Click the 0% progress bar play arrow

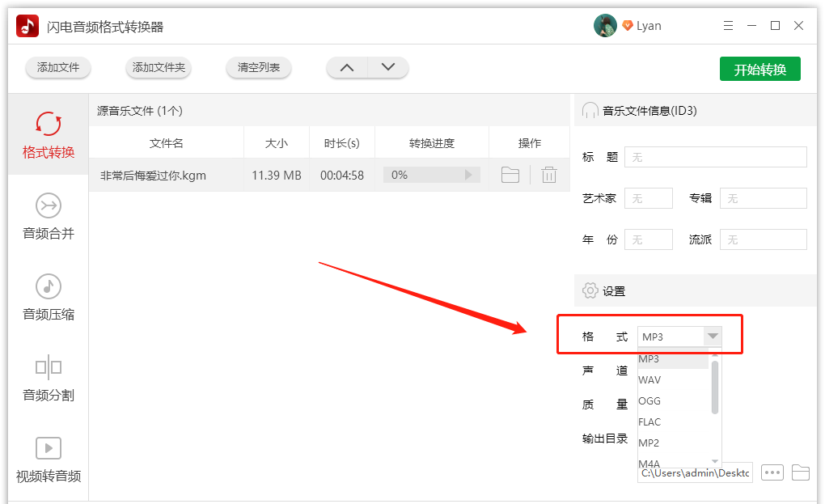[467, 175]
